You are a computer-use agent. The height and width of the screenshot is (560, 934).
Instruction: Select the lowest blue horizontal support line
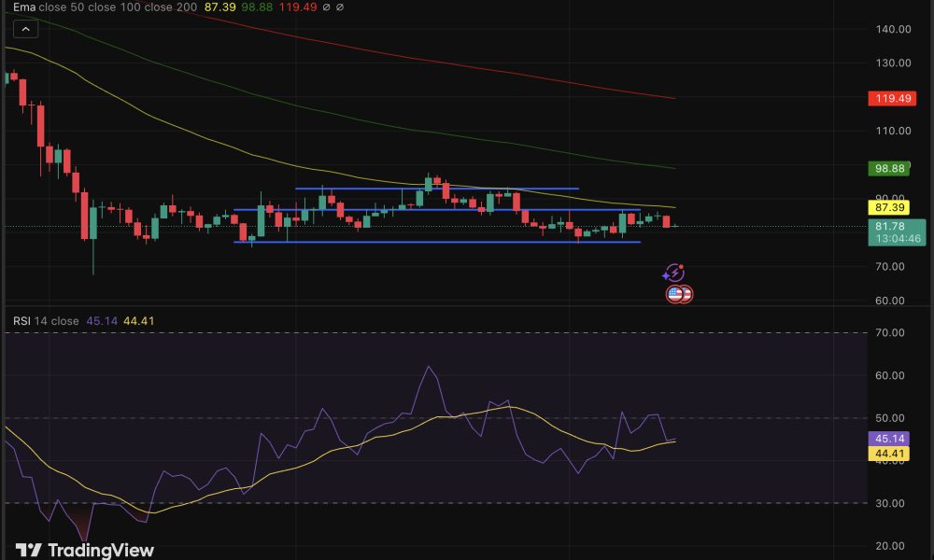(437, 242)
